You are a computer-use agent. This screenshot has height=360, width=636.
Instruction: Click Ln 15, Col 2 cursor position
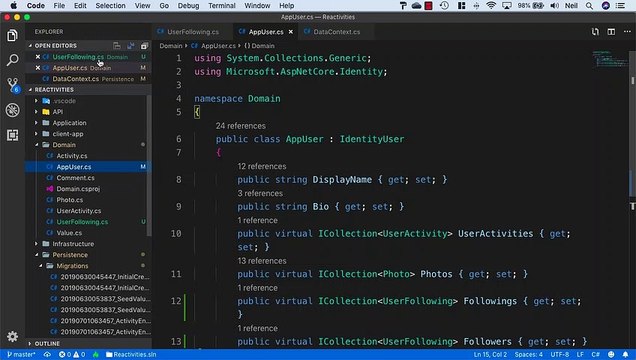[x=490, y=354]
